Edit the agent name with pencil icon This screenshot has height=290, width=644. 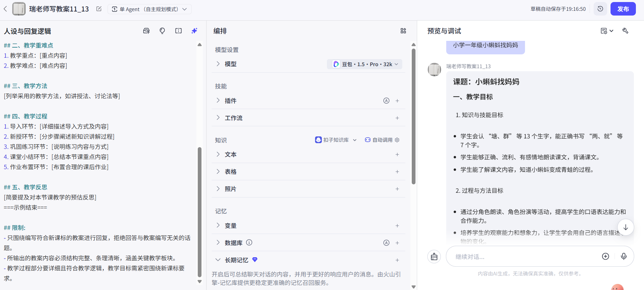coord(99,9)
